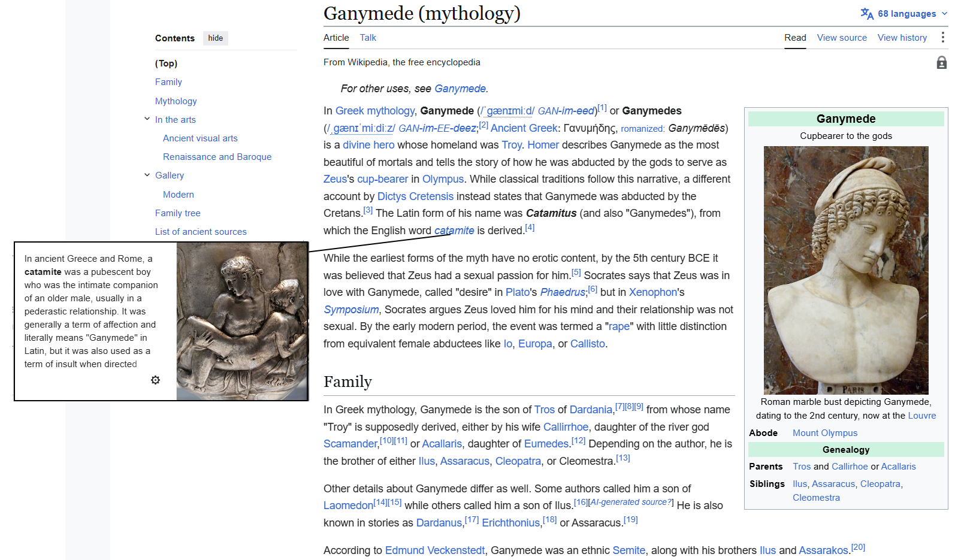Open Cleomestra link in infobox
958x560 pixels.
816,498
